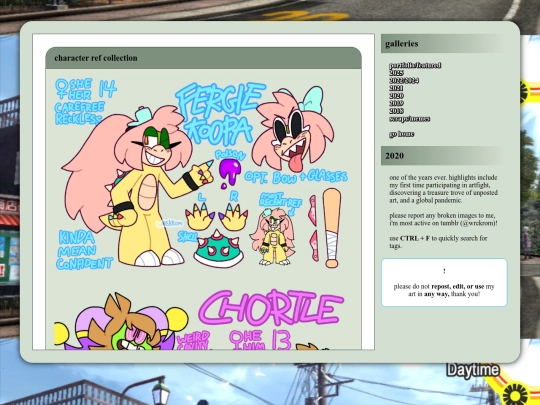Click the go home link

[x=402, y=134]
